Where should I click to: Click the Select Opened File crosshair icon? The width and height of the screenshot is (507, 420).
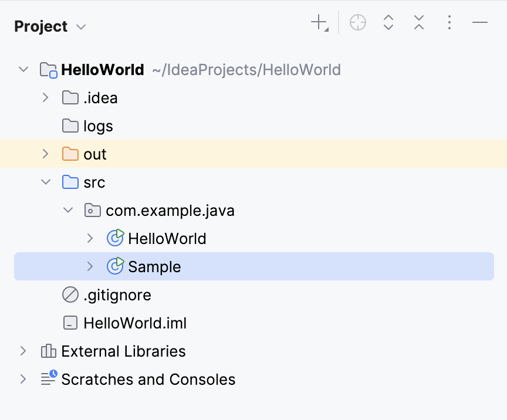click(x=358, y=22)
